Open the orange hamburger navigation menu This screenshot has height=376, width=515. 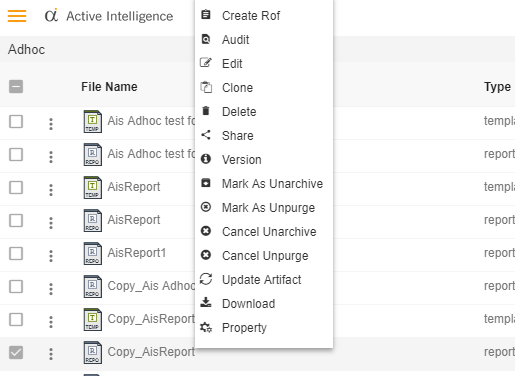[x=17, y=16]
